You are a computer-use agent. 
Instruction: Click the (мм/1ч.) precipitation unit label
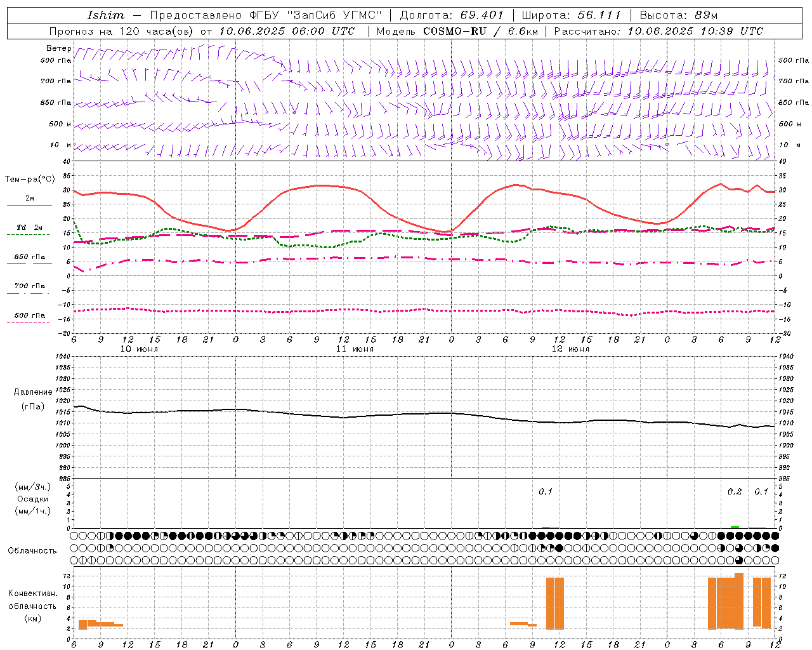[x=33, y=511]
